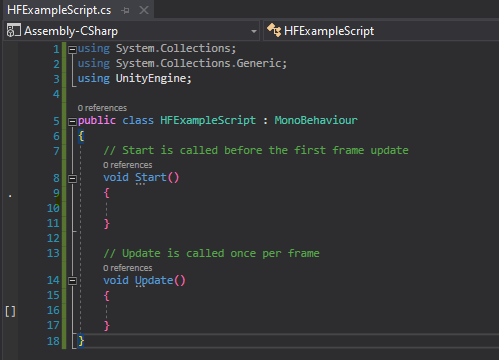Image resolution: width=499 pixels, height=360 pixels.
Task: Collapse the Update method at line 14
Action: click(72, 281)
